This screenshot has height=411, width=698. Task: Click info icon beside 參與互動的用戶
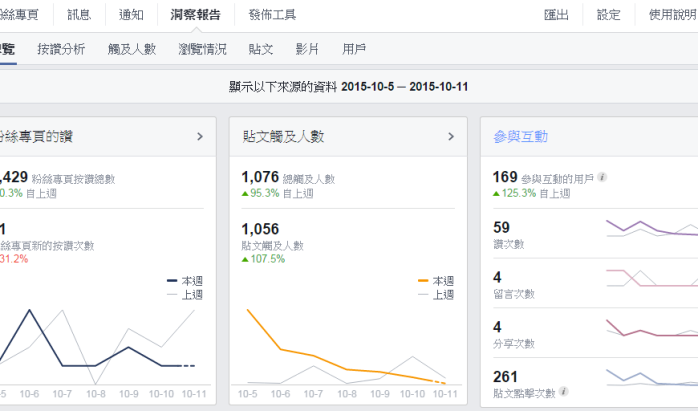(602, 178)
